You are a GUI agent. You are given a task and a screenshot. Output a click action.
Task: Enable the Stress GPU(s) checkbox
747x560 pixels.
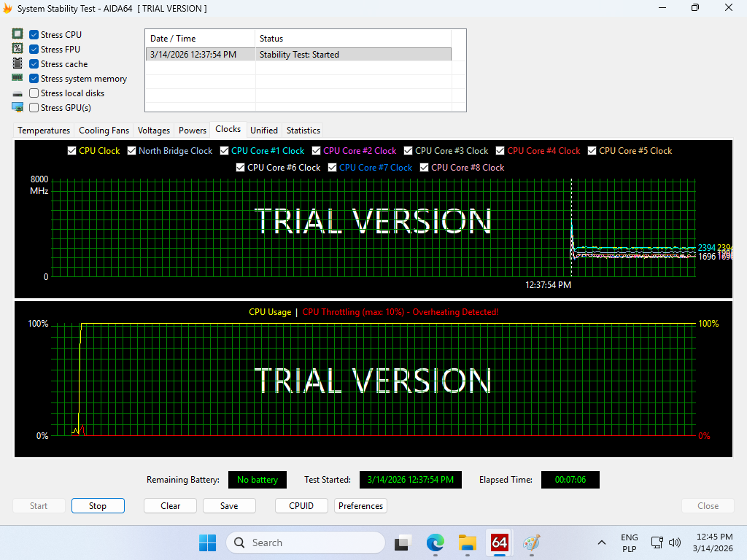coord(34,108)
